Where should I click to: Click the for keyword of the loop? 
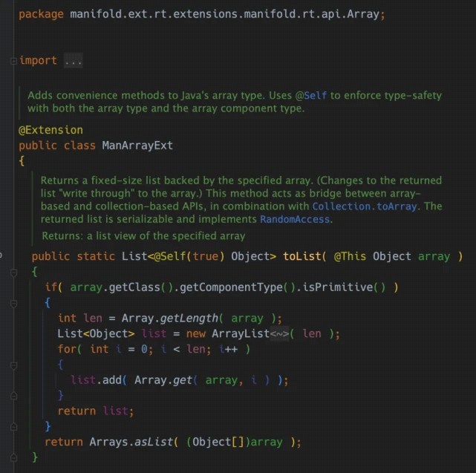[x=67, y=349]
